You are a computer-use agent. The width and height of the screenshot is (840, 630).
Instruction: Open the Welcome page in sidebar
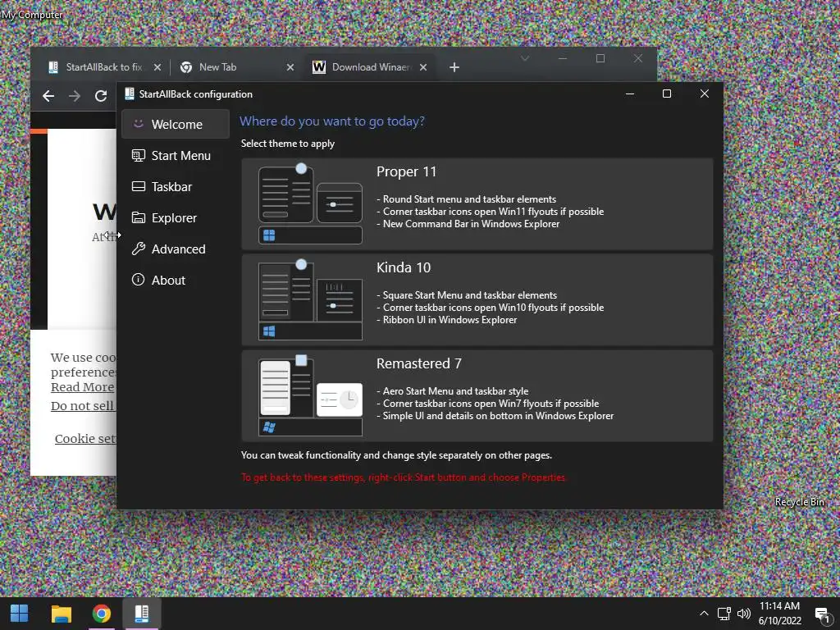176,125
